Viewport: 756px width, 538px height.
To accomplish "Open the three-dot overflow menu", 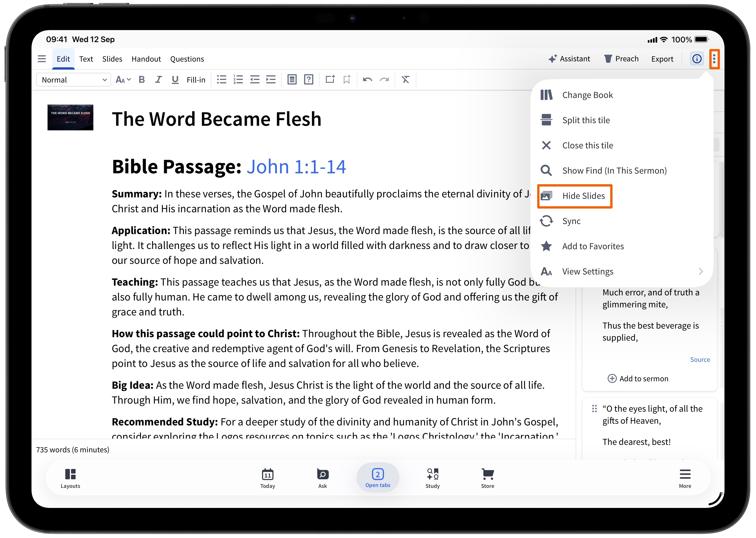I will (714, 59).
